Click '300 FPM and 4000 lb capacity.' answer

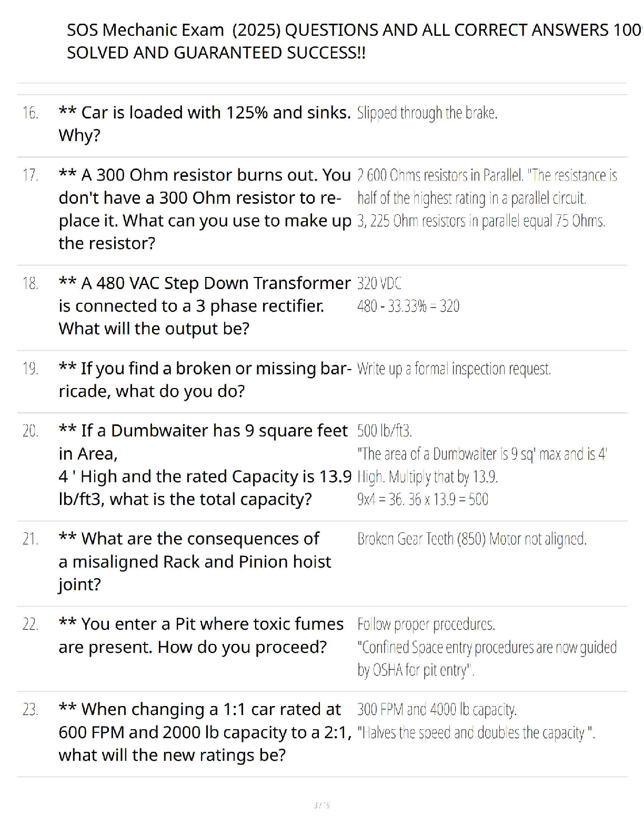click(437, 710)
